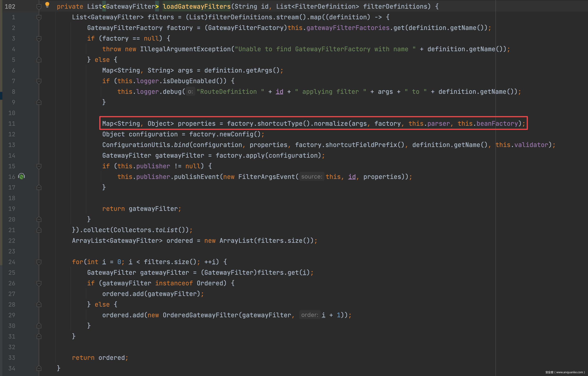This screenshot has height=376, width=588.
Task: Fold the publisher not null if block
Action: coord(39,166)
